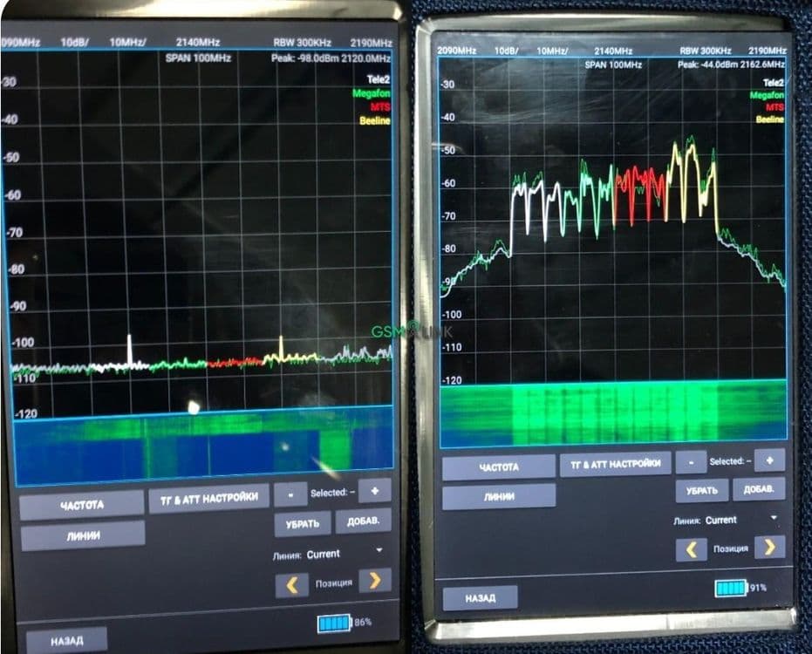The image size is (812, 654).
Task: Tap УБРАТЬ button on left device
Action: 303,524
